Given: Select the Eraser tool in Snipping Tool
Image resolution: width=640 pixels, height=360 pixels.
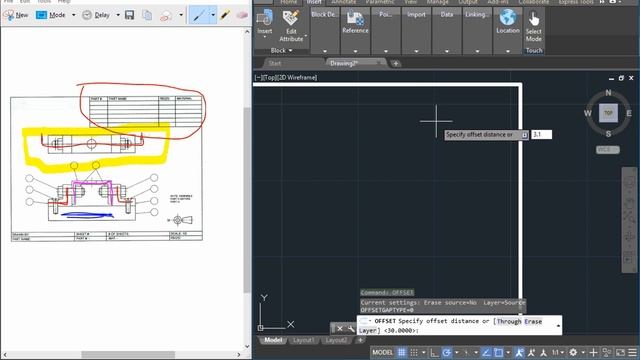Looking at the screenshot, I should pos(242,15).
